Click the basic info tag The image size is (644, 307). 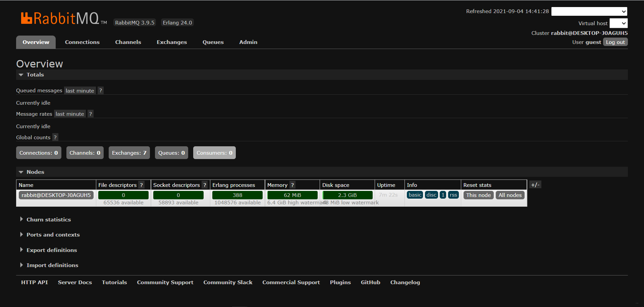pos(415,195)
